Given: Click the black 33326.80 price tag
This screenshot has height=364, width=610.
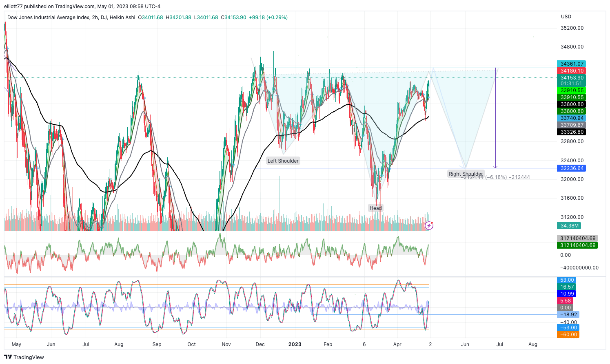Looking at the screenshot, I should pos(571,132).
